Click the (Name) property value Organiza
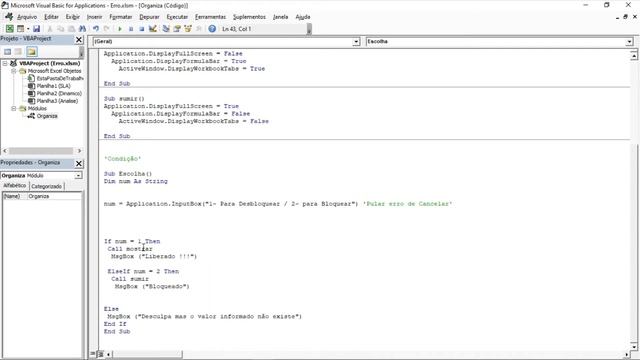The width and height of the screenshot is (640, 360). [54, 196]
